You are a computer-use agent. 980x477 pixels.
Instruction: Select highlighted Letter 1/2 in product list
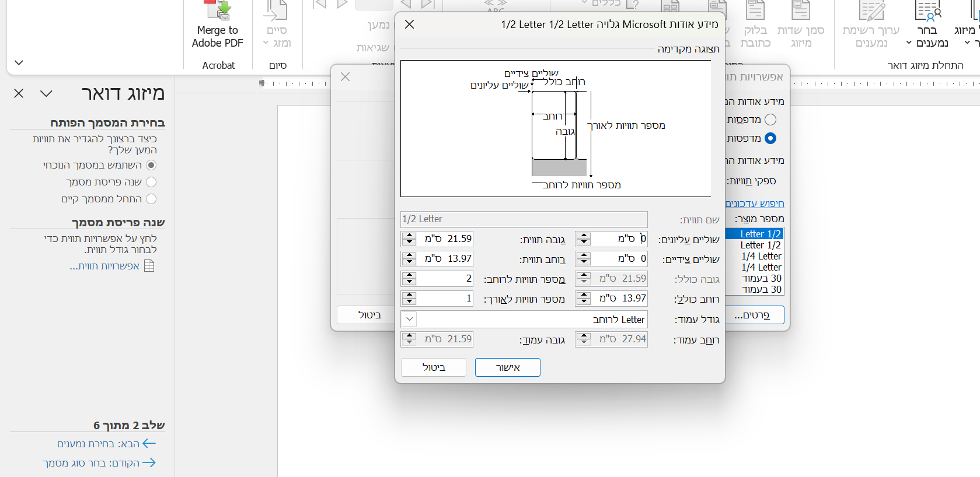[x=754, y=234]
